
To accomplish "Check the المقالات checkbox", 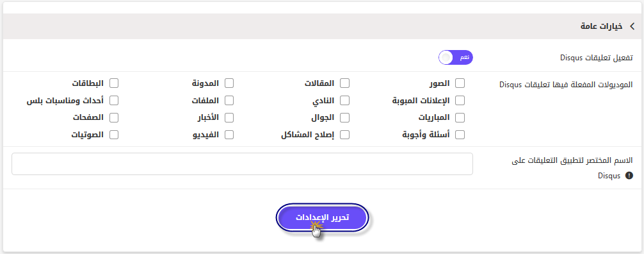I will [x=345, y=83].
